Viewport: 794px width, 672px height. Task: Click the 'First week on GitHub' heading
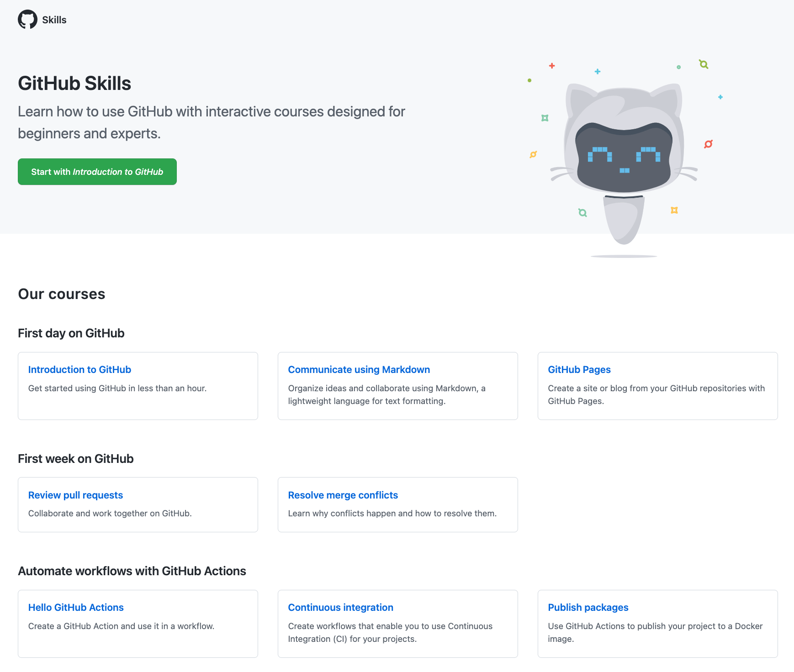pyautogui.click(x=76, y=459)
